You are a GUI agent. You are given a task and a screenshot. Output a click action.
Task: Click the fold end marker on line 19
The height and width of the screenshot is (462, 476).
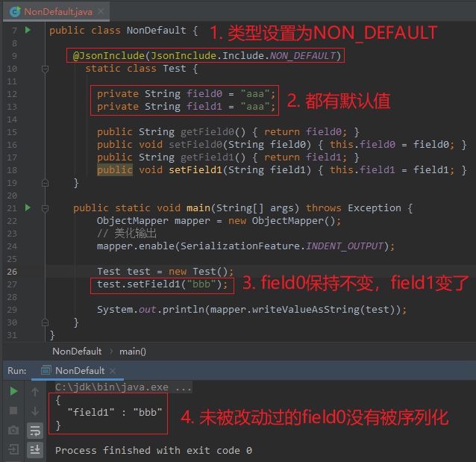coord(45,183)
